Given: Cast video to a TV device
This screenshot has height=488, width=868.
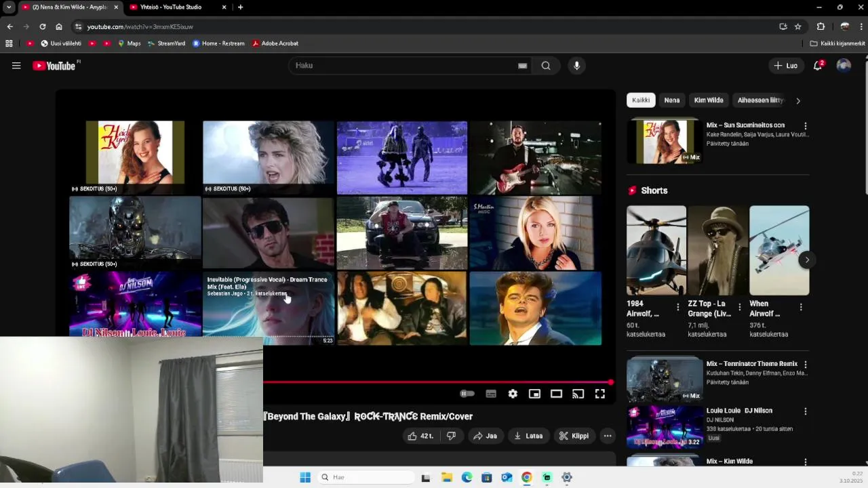Looking at the screenshot, I should click(x=578, y=394).
